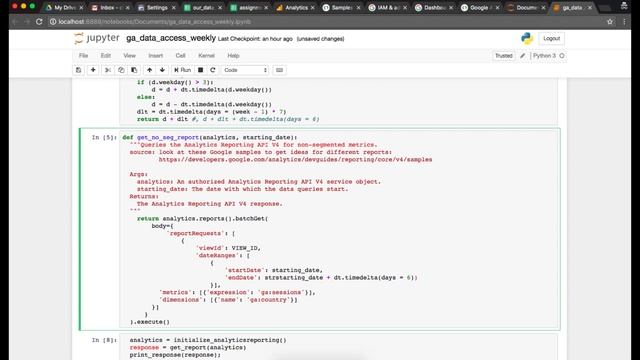Image resolution: width=640 pixels, height=360 pixels.
Task: Reload the page in the browser
Action: (x=39, y=22)
